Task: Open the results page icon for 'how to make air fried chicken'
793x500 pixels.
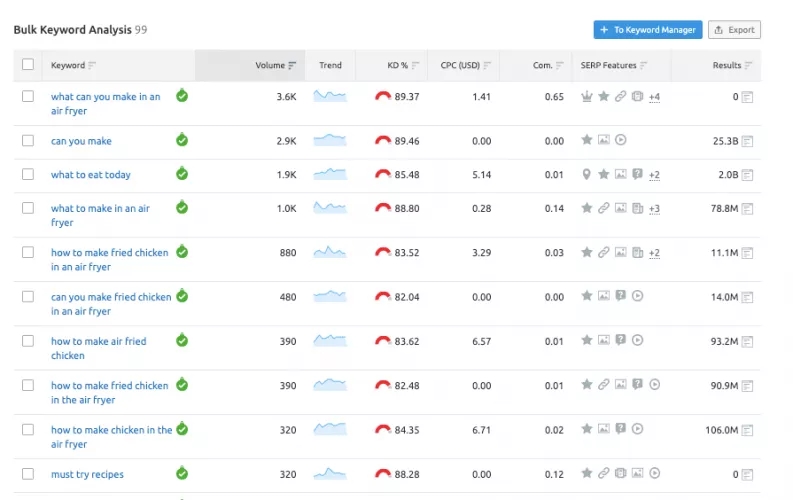Action: click(747, 341)
